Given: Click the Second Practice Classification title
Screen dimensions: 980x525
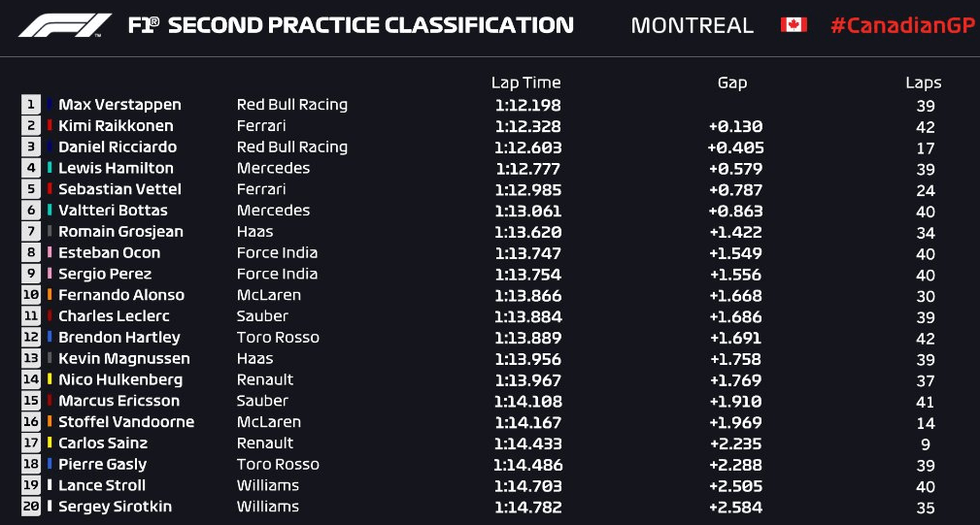Looking at the screenshot, I should tap(351, 25).
